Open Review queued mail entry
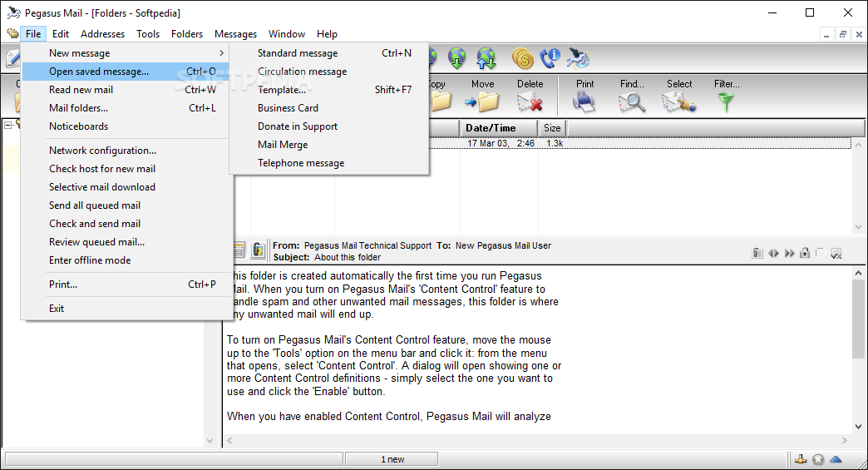 pos(126,242)
